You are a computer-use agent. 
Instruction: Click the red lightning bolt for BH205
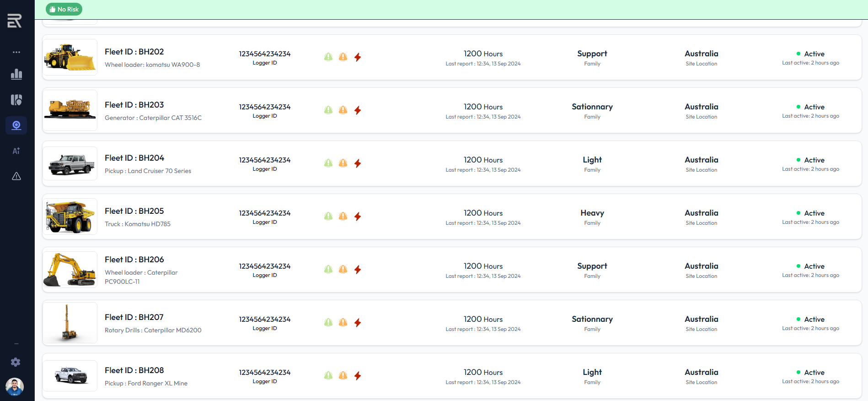tap(358, 216)
